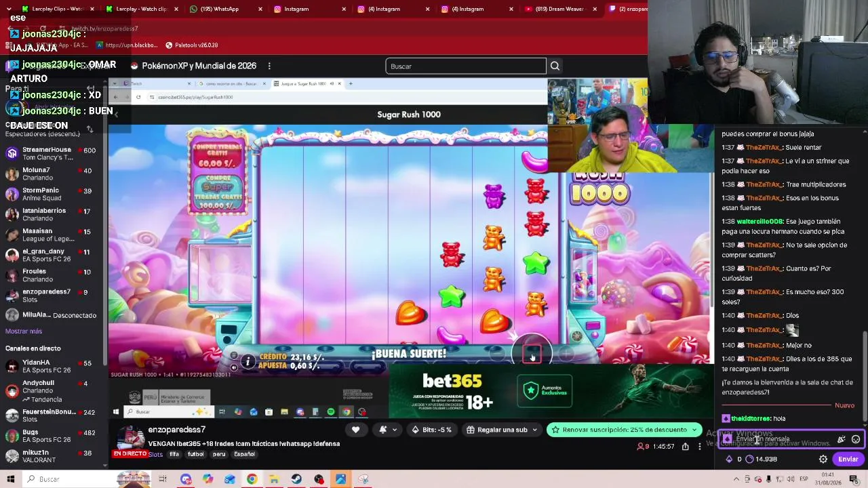
Task: Open notification center on taskbar
Action: [854, 479]
